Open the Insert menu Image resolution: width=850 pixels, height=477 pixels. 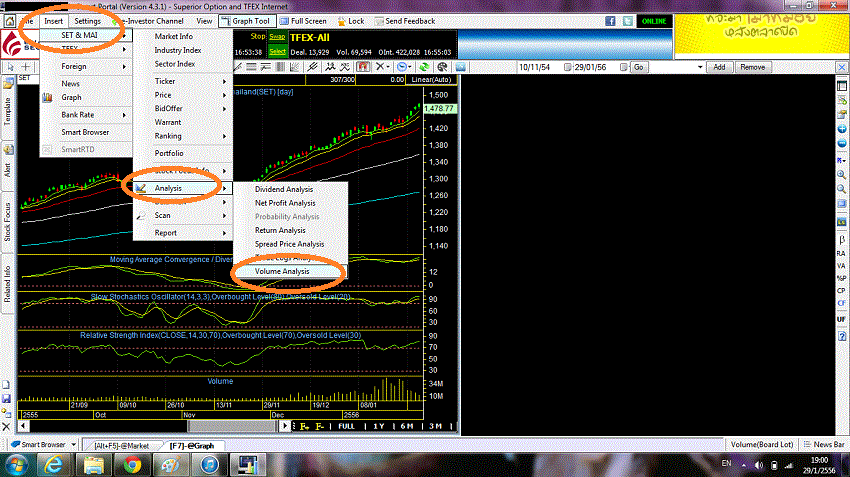pyautogui.click(x=54, y=21)
